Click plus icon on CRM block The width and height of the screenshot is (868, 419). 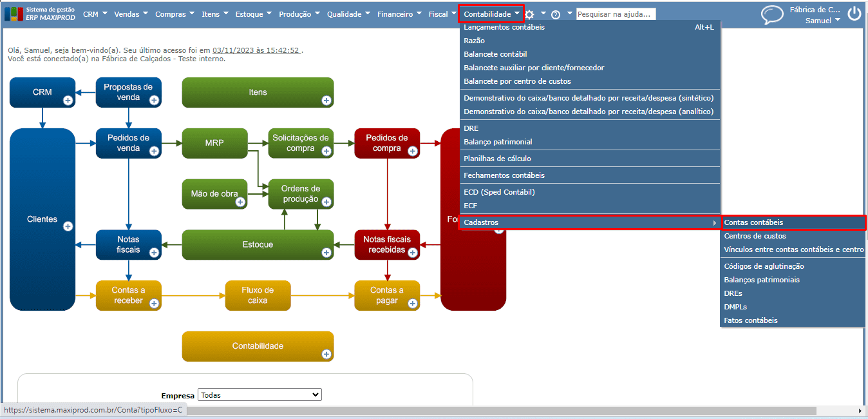68,100
